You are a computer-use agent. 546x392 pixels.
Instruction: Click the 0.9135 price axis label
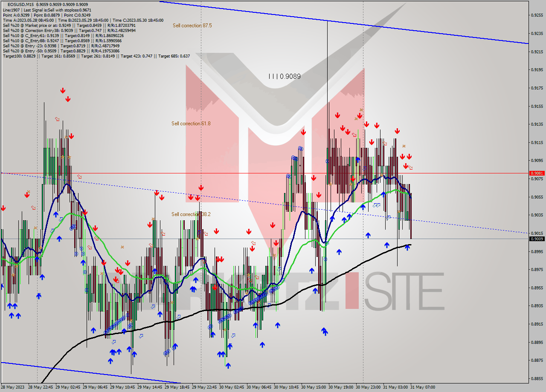(x=536, y=124)
